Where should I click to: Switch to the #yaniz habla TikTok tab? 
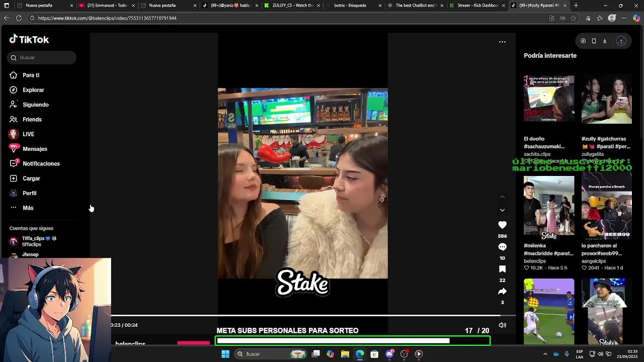(230, 6)
